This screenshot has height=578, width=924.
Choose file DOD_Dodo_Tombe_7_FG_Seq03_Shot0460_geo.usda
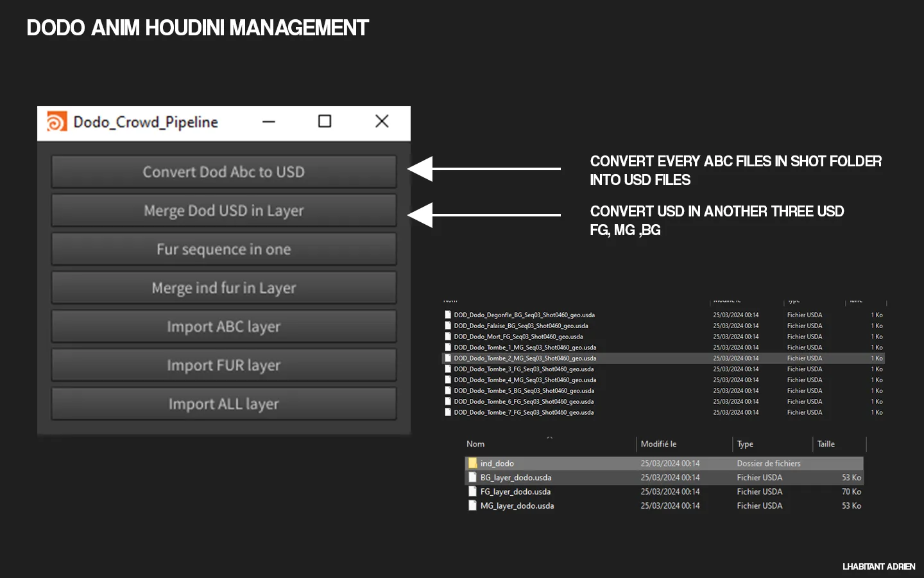click(524, 412)
